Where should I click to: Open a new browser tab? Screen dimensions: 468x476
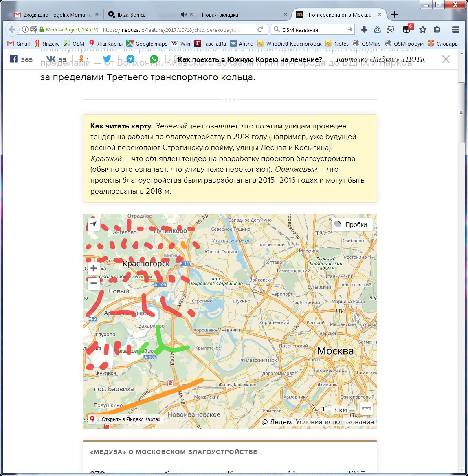click(x=394, y=14)
